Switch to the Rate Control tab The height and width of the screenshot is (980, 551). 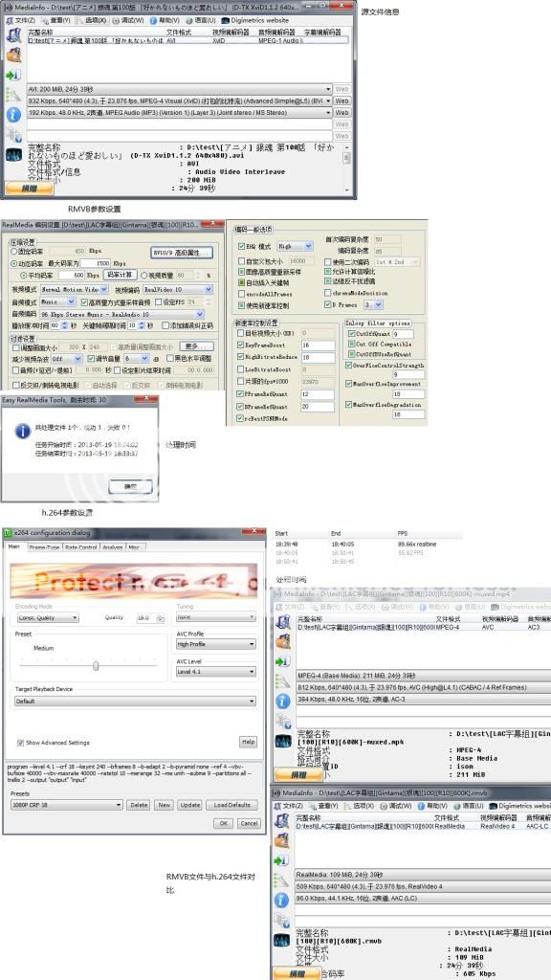(x=81, y=546)
